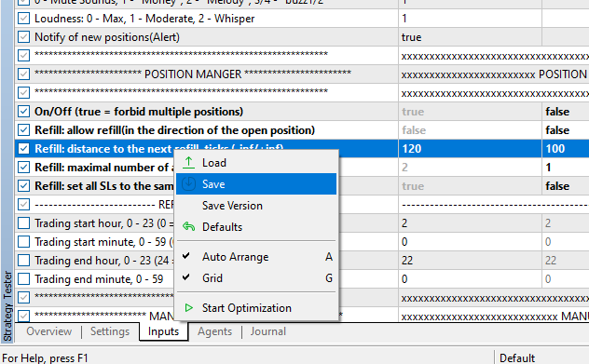Click the Start Optimization play icon
Viewport: 589px width, 364px height.
click(x=188, y=308)
